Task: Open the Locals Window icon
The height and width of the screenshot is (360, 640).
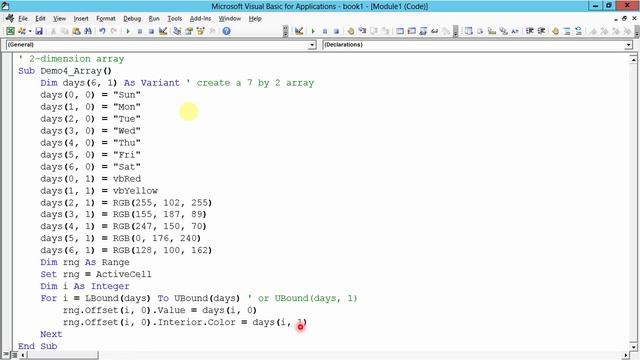Action: click(400, 31)
